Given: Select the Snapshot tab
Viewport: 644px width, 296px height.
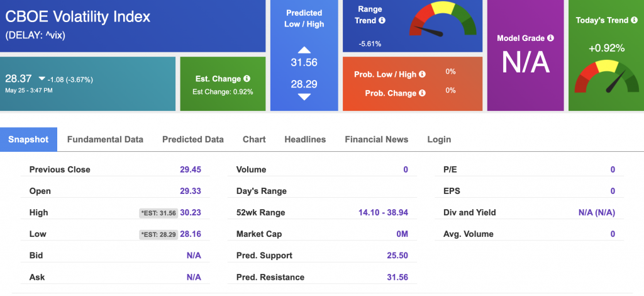Looking at the screenshot, I should [28, 139].
